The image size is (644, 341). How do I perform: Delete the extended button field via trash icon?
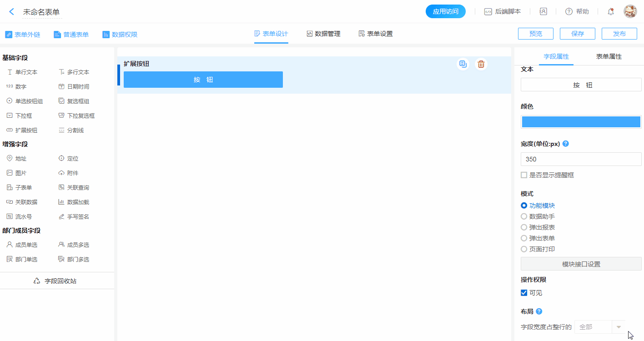(481, 64)
